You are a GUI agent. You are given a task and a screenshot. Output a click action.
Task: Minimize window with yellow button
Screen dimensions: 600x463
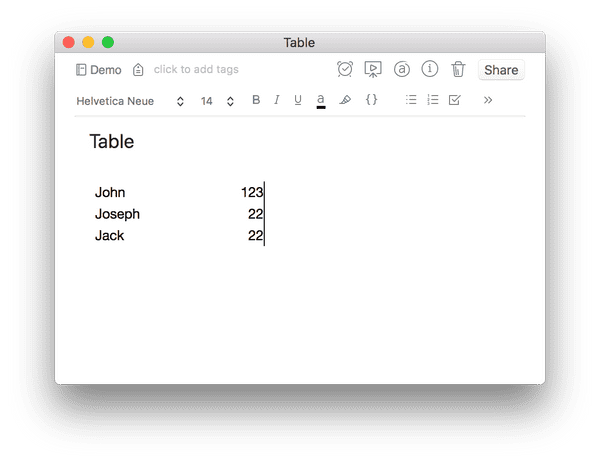(x=88, y=42)
